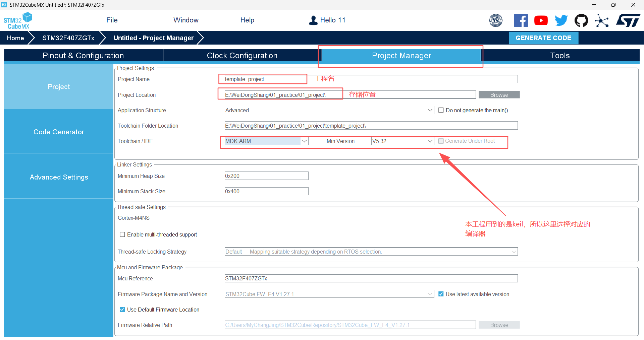Click the STM32CubeMX logo icon
Image resolution: width=644 pixels, height=340 pixels.
[x=18, y=21]
